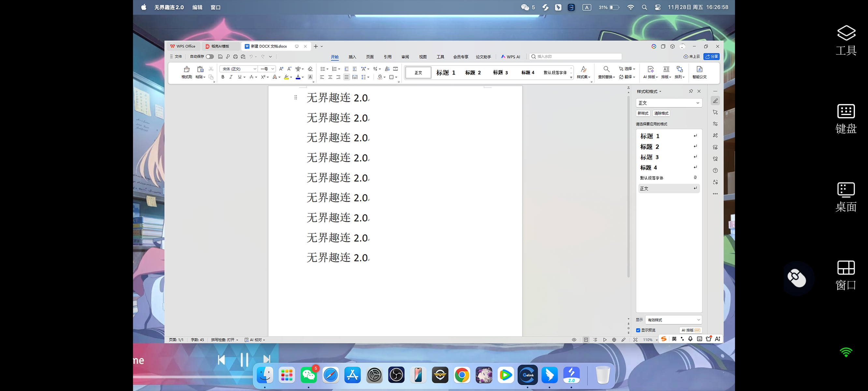Click the Clear Format (清除格式) button
The image size is (868, 391).
[x=661, y=113]
